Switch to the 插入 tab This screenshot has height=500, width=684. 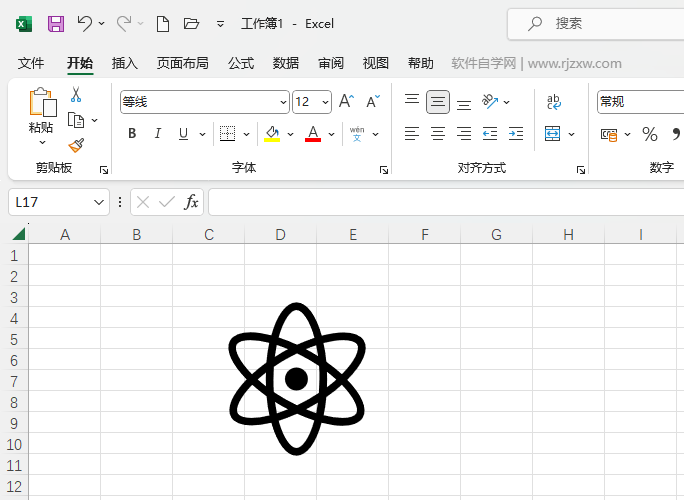[125, 63]
